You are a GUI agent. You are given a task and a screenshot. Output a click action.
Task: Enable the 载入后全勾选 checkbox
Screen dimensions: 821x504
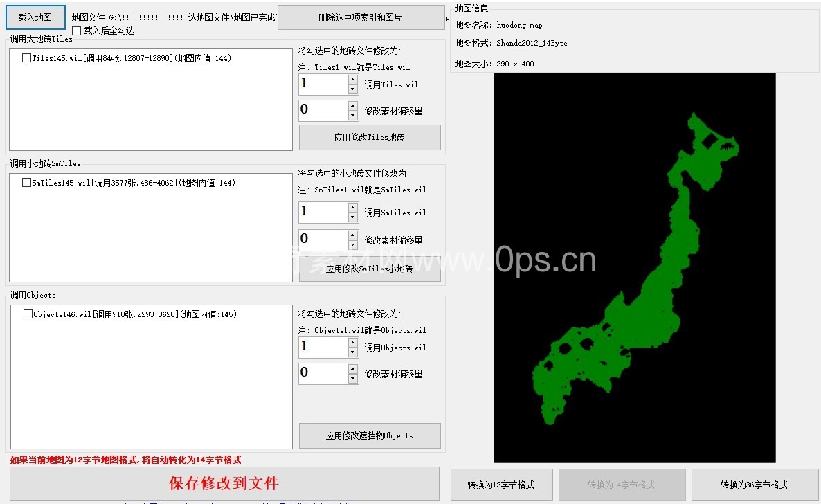point(77,30)
